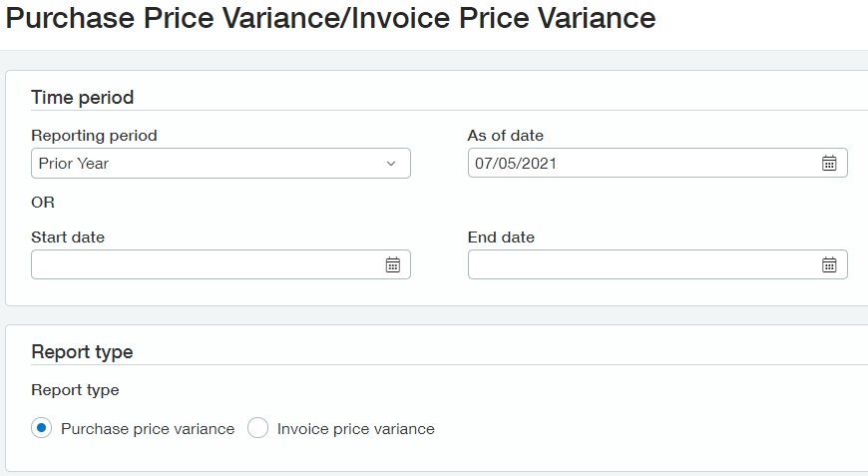Click into the As of date field 07/05/2021
The width and height of the screenshot is (868, 476).
click(x=657, y=163)
